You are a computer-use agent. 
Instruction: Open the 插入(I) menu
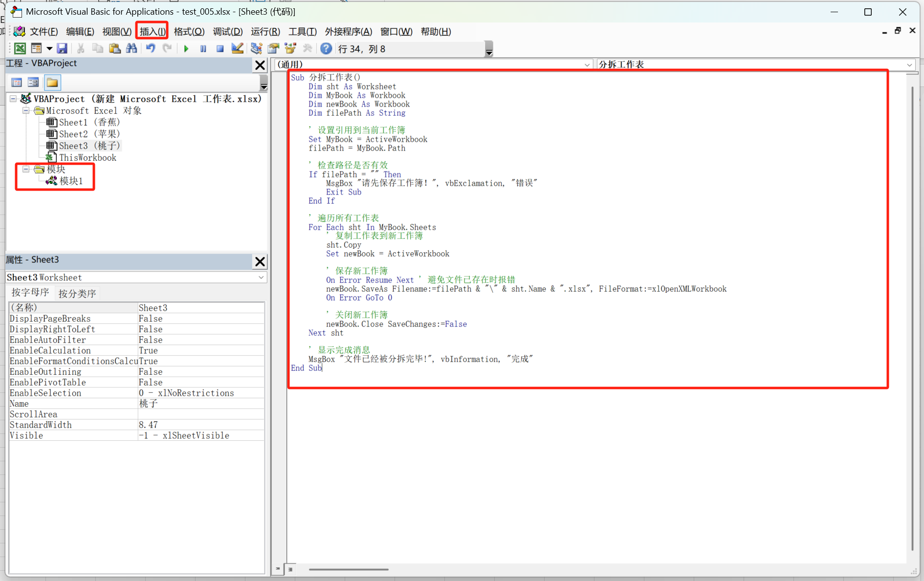tap(152, 32)
